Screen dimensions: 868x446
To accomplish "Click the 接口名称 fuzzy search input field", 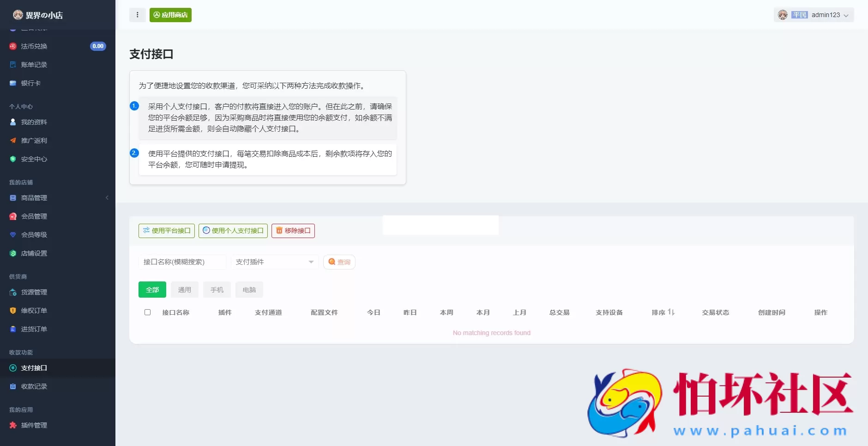I will 182,262.
